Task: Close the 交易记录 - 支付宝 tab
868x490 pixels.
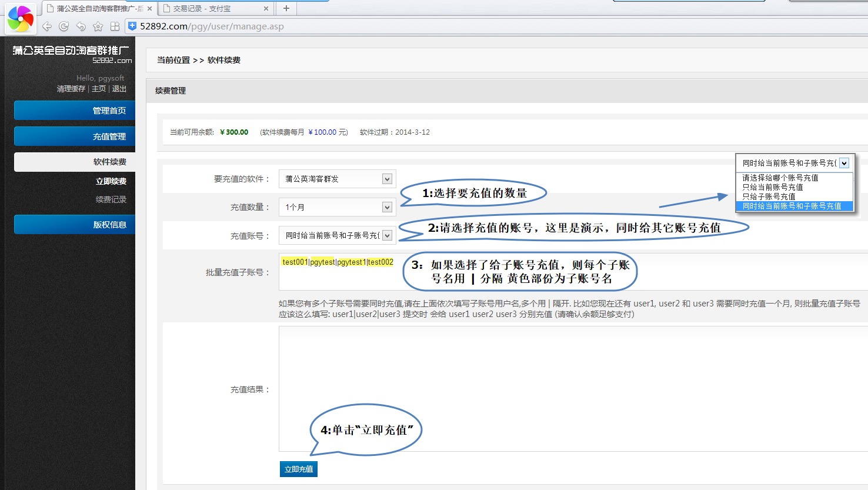Action: [x=266, y=9]
